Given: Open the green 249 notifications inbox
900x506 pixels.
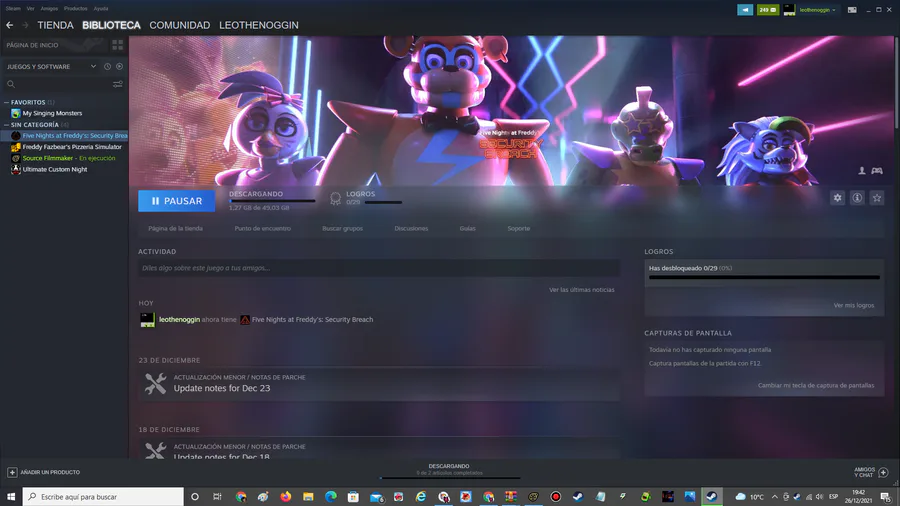Looking at the screenshot, I should tap(768, 10).
